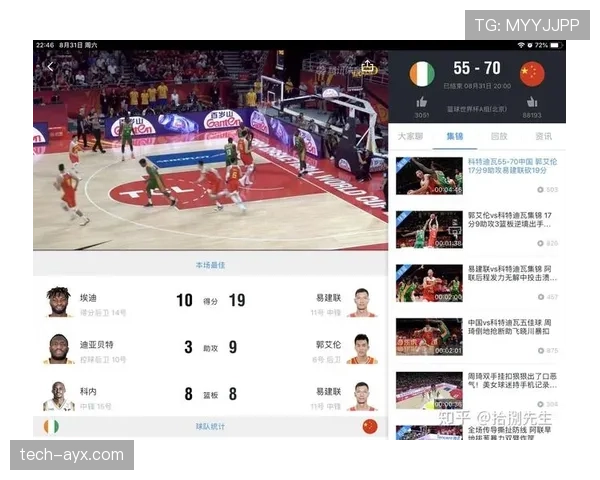The image size is (600, 480).
Task: Tap Ivory Coast flag in bottom bar
Action: [51, 426]
